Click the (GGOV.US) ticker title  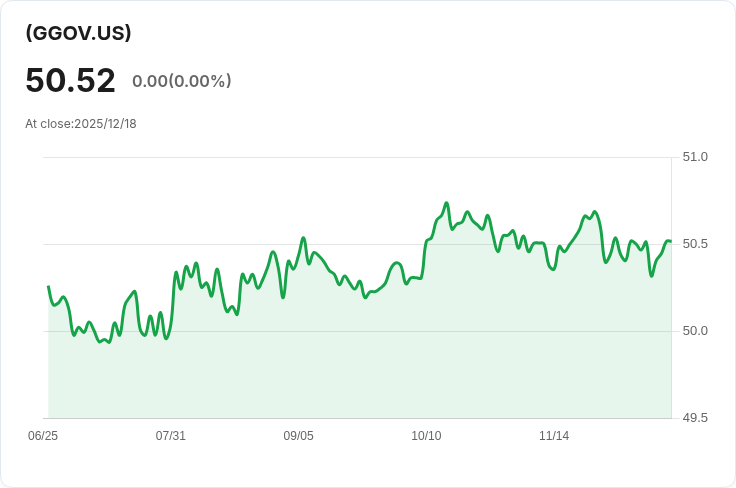pyautogui.click(x=78, y=32)
